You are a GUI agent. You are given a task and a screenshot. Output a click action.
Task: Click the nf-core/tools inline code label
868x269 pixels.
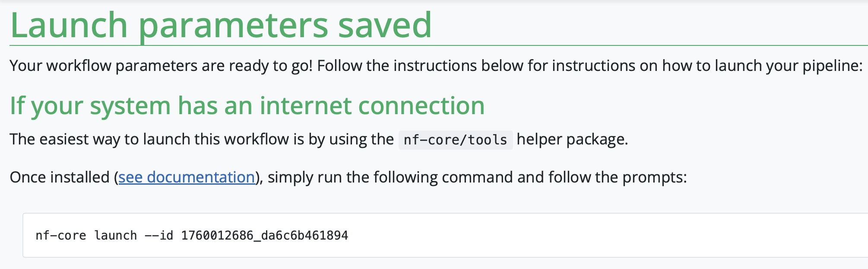[455, 140]
